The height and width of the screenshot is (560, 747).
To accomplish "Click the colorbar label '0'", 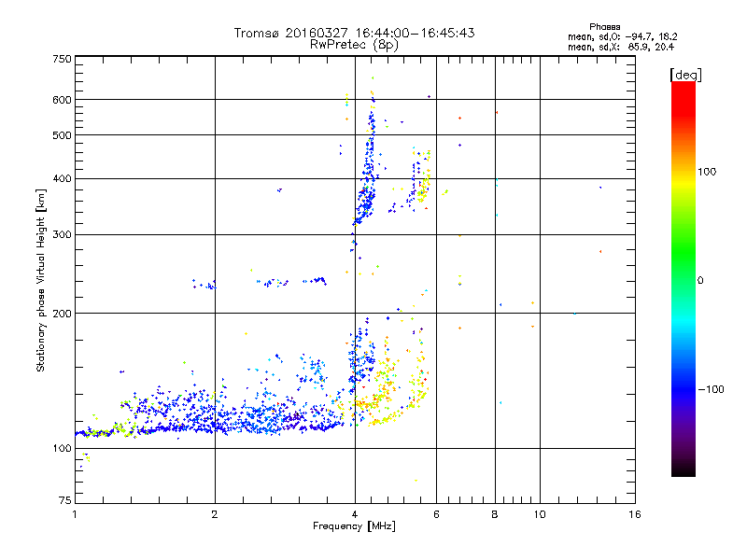I will pyautogui.click(x=700, y=281).
